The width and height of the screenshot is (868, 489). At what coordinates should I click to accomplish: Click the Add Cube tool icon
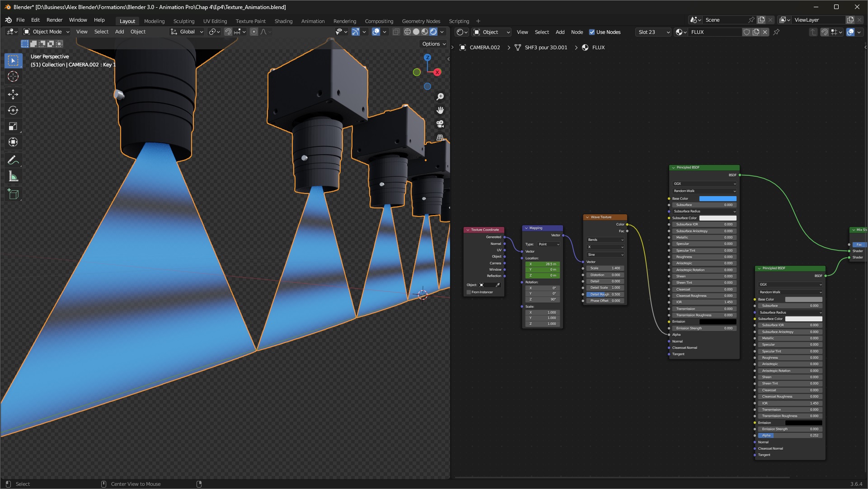(x=13, y=194)
